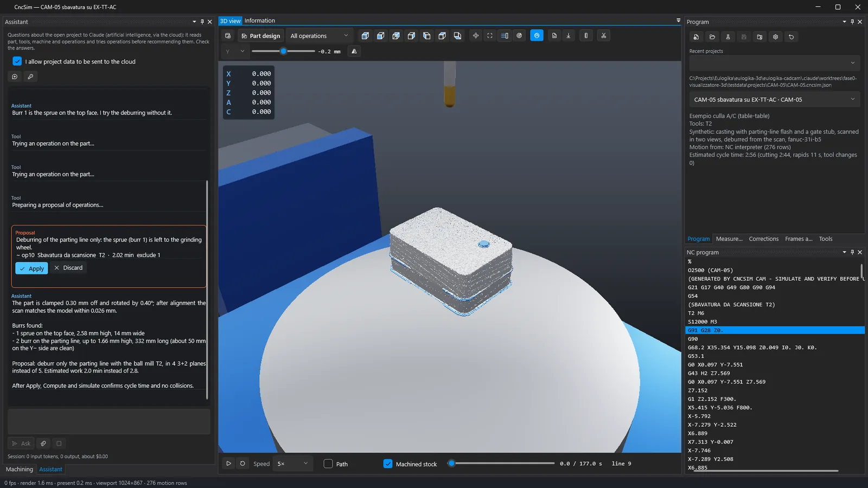The height and width of the screenshot is (488, 868).
Task: Click the flask test icon in Program toolbar
Action: click(x=728, y=37)
